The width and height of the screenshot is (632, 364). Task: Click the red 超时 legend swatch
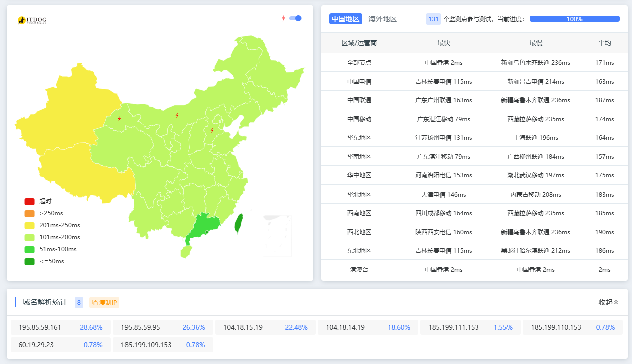(29, 201)
